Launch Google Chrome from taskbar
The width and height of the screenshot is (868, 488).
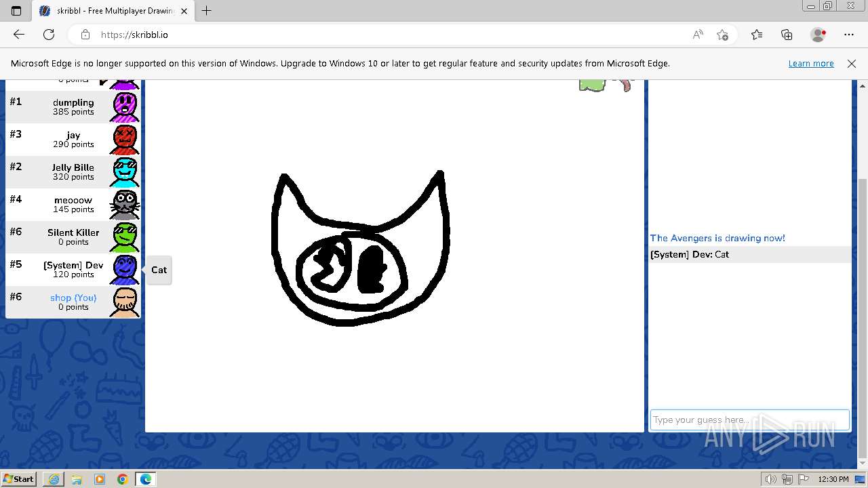123,479
